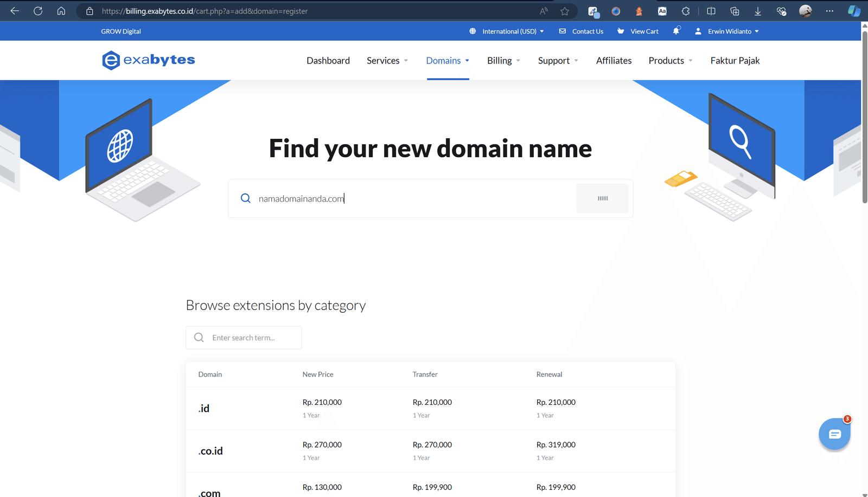Click the New Price column header

[x=318, y=375]
